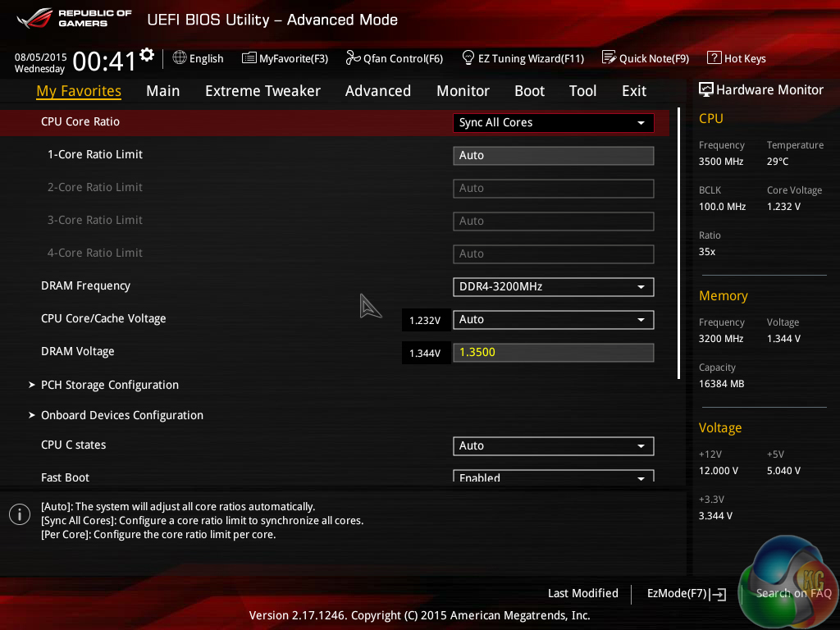The height and width of the screenshot is (630, 840).
Task: Click the globe language icon
Action: point(180,58)
